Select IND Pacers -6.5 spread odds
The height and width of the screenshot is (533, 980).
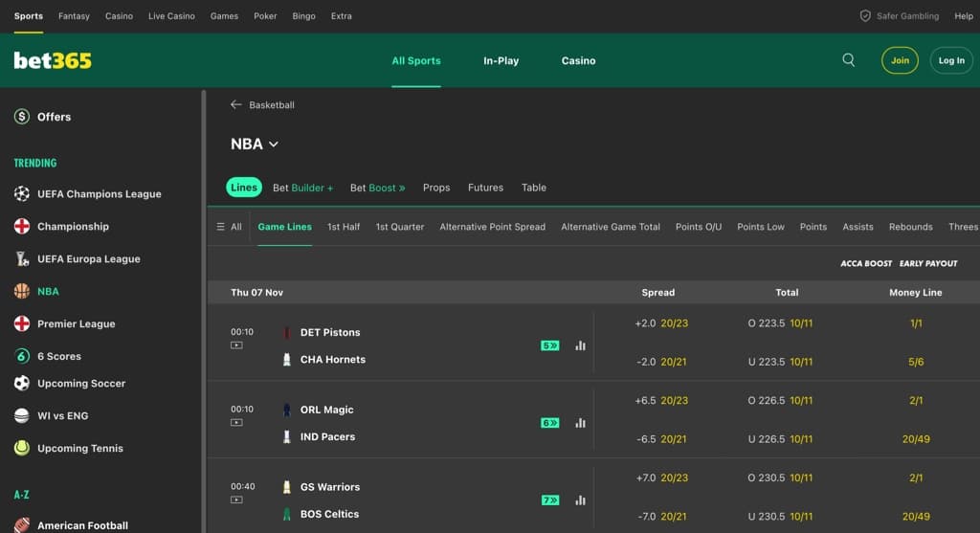[x=661, y=439]
